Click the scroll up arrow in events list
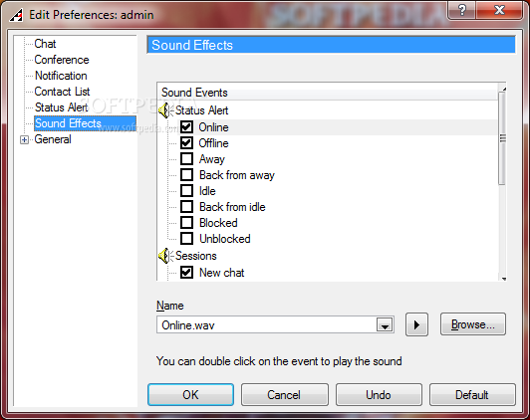The height and width of the screenshot is (420, 530). [x=504, y=89]
